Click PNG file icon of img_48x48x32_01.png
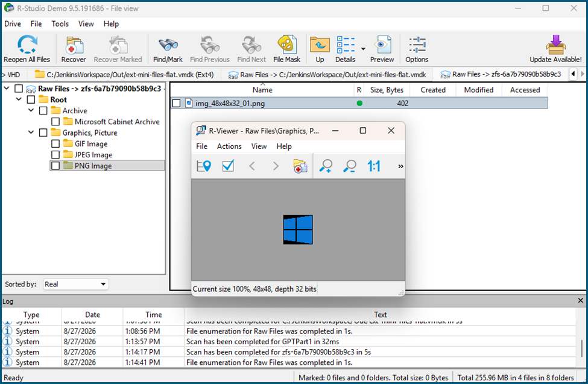The height and width of the screenshot is (384, 588). [189, 103]
